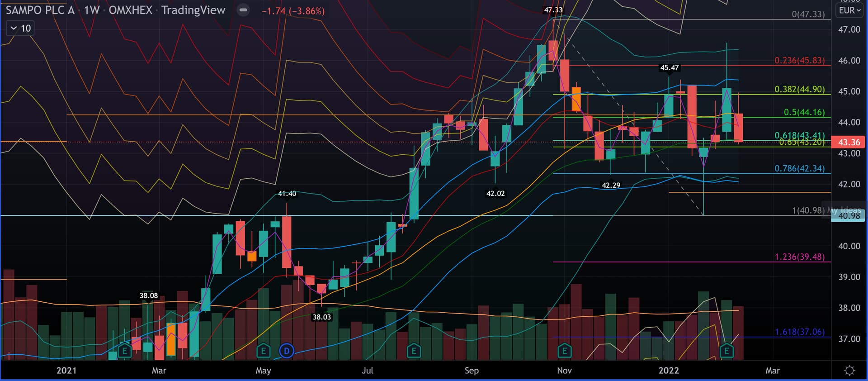Click the earnings E marker near Nov
Viewport: 868px width, 381px height.
click(x=564, y=351)
